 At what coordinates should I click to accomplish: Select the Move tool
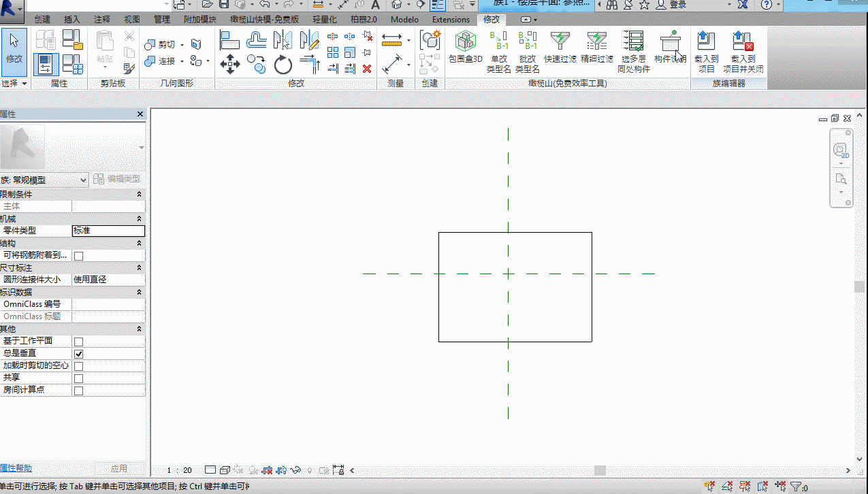point(229,65)
